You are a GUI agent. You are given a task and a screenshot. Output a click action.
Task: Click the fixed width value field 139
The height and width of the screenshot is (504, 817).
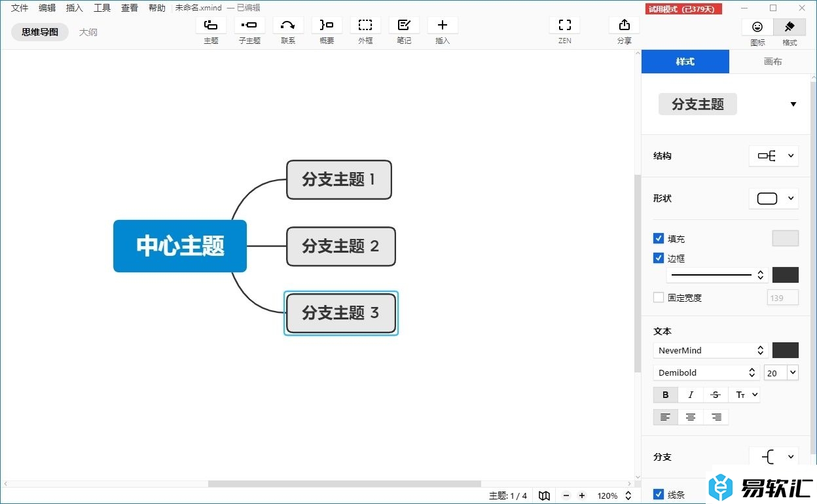(783, 298)
